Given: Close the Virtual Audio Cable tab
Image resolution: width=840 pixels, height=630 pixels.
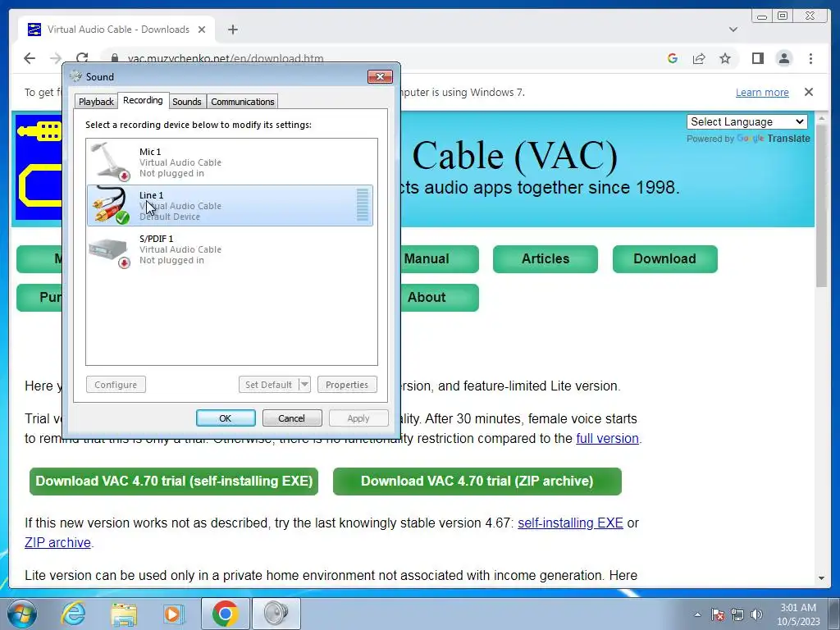Looking at the screenshot, I should 202,30.
